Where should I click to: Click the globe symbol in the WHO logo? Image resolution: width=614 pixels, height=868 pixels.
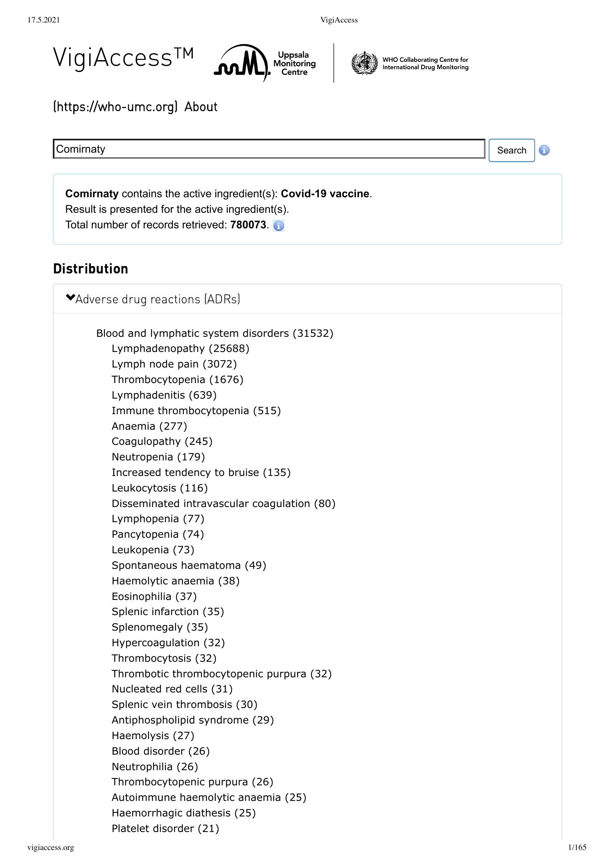(x=364, y=63)
